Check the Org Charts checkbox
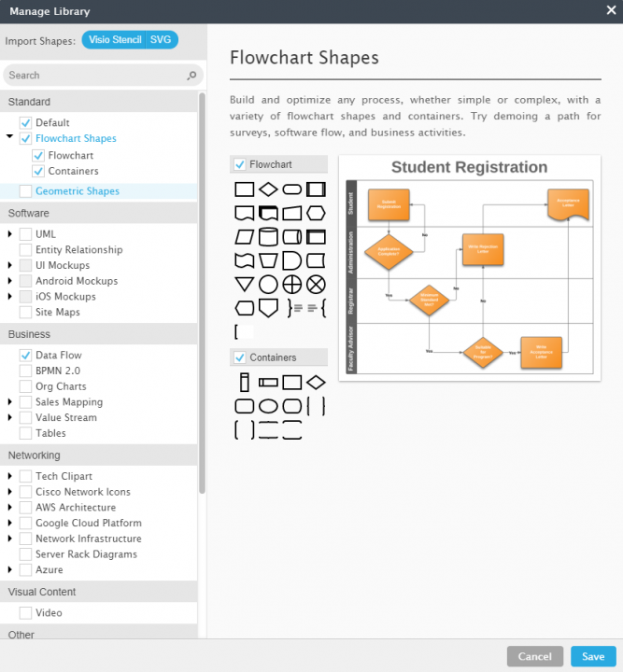This screenshot has height=672, width=623. [x=26, y=386]
